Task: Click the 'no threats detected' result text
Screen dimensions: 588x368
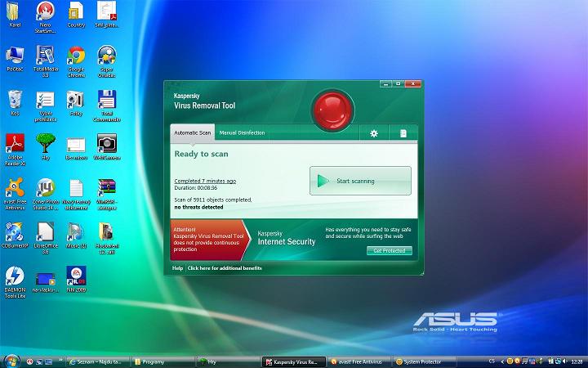Action: click(198, 207)
